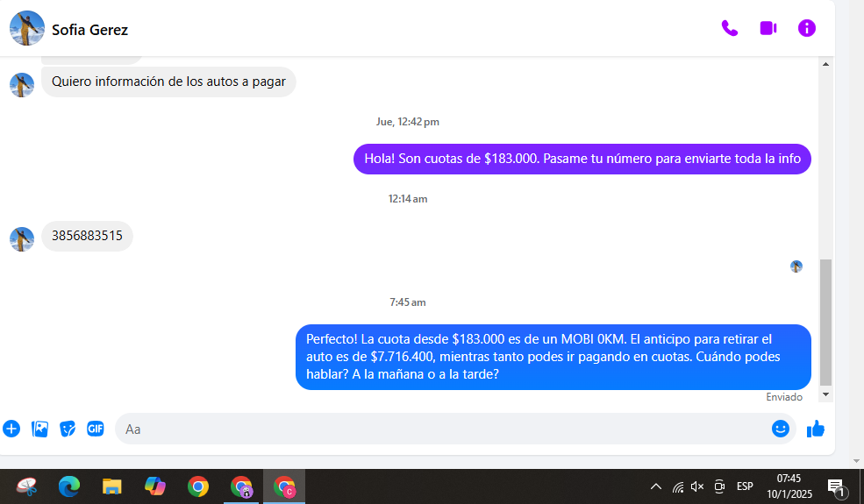
Task: Start a video call from header
Action: 768,28
